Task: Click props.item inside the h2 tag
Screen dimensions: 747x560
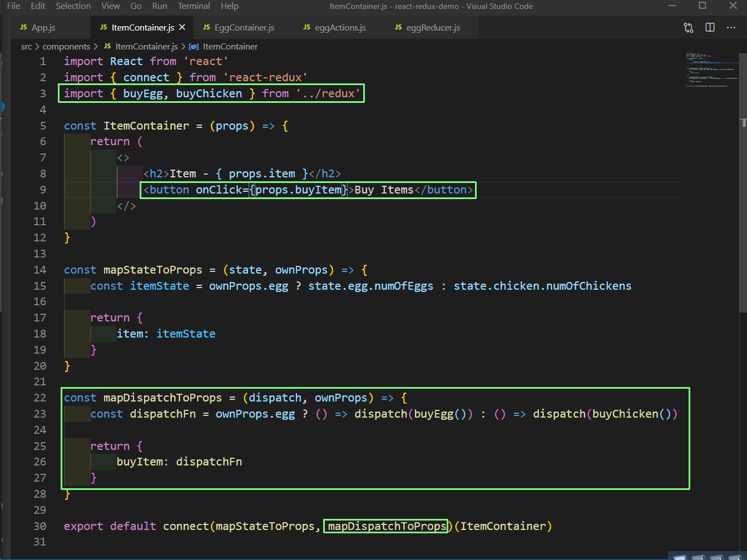Action: coord(261,174)
